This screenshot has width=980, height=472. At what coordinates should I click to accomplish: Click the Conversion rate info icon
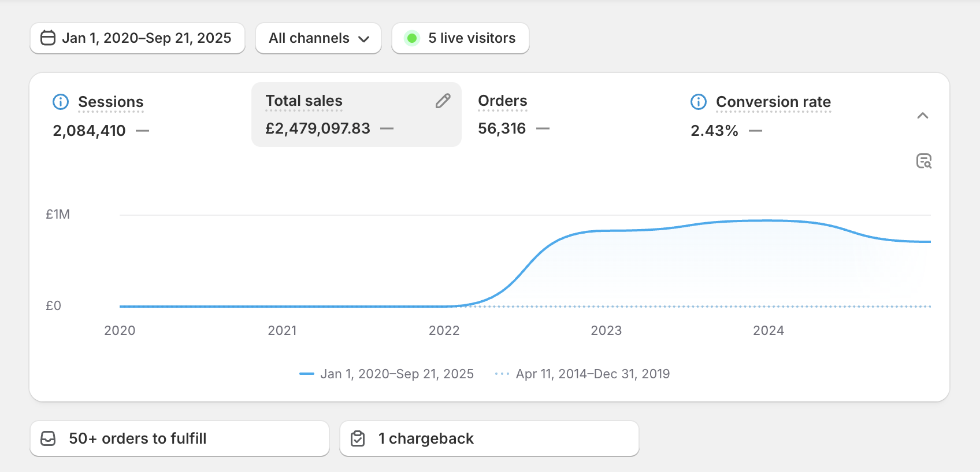point(699,102)
